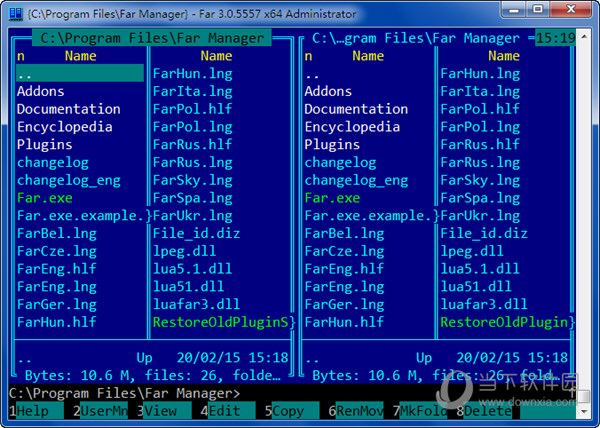
Task: Open the 2 UserMn key bar button
Action: pos(100,411)
